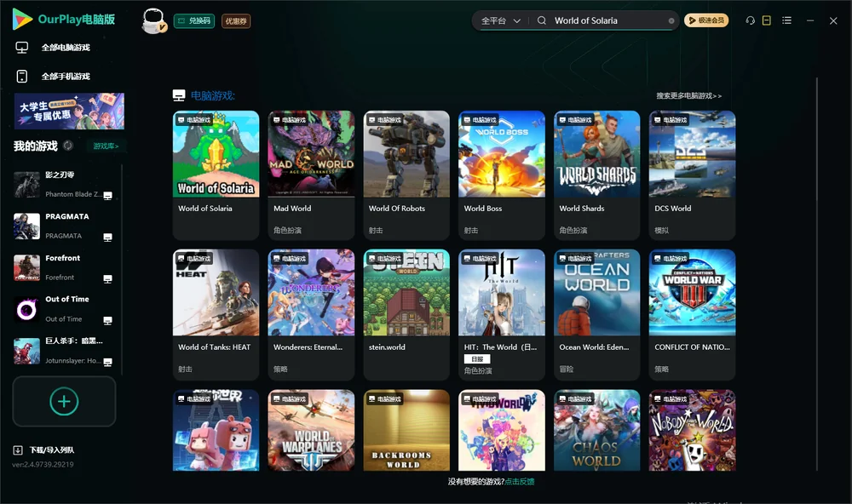Open the Chaos World card
The height and width of the screenshot is (504, 852).
(597, 430)
